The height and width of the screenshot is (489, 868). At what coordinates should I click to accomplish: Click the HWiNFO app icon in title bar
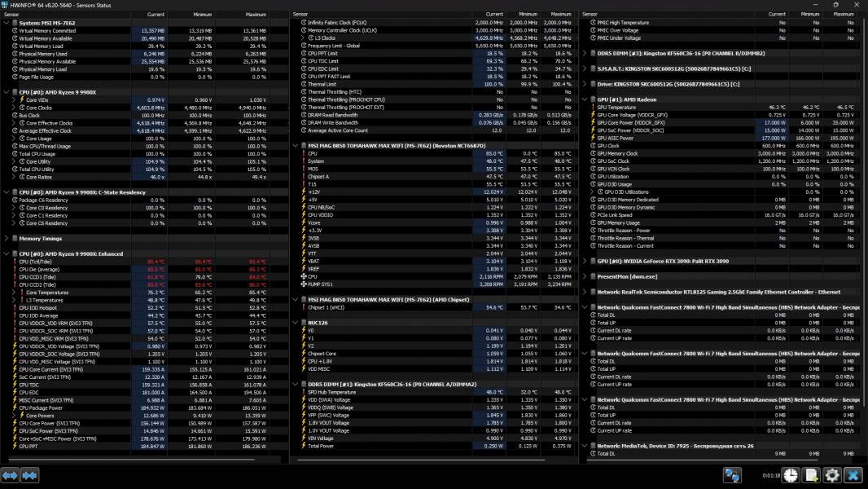(5, 5)
